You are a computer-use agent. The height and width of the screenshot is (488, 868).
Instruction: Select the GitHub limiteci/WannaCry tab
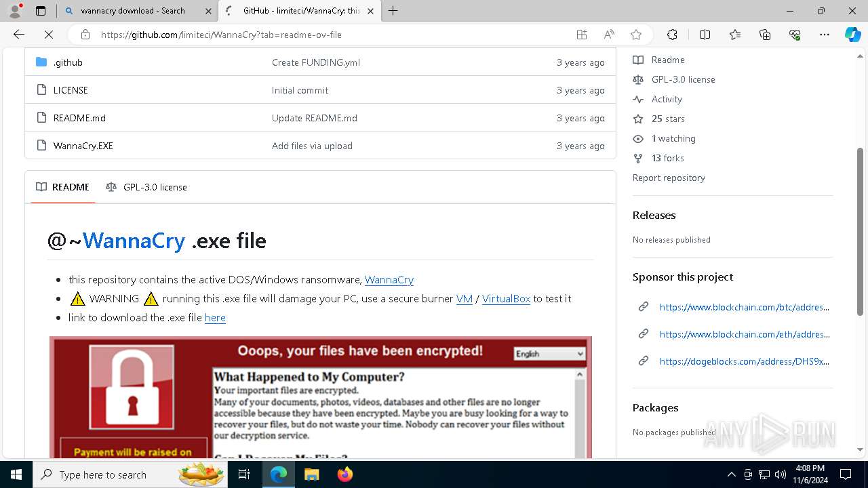coord(300,11)
